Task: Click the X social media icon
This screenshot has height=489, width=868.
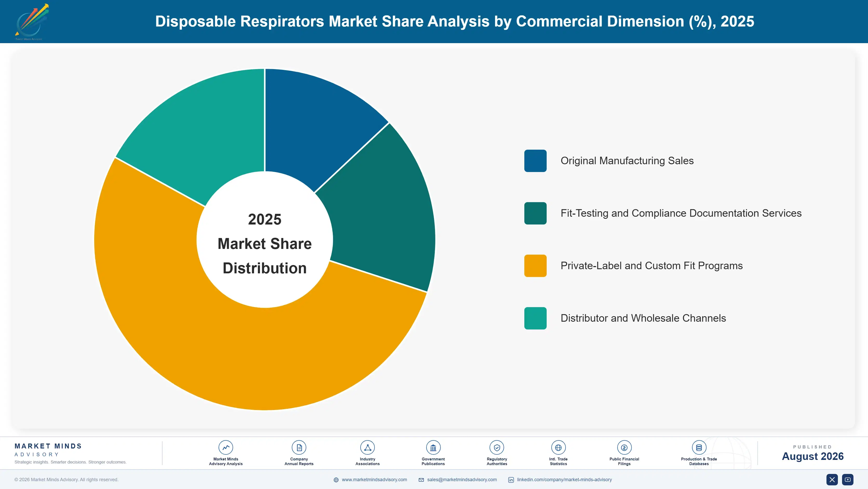Action: [x=832, y=480]
